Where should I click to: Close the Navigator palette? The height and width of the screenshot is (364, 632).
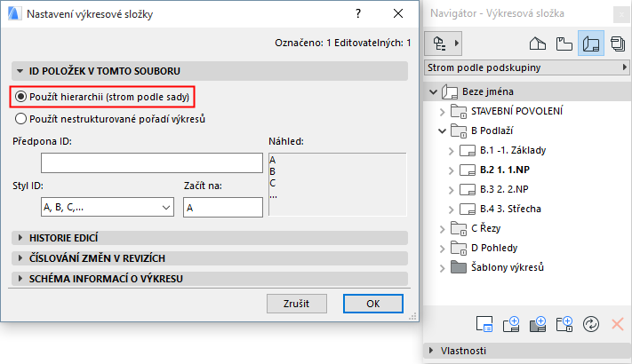click(x=621, y=15)
